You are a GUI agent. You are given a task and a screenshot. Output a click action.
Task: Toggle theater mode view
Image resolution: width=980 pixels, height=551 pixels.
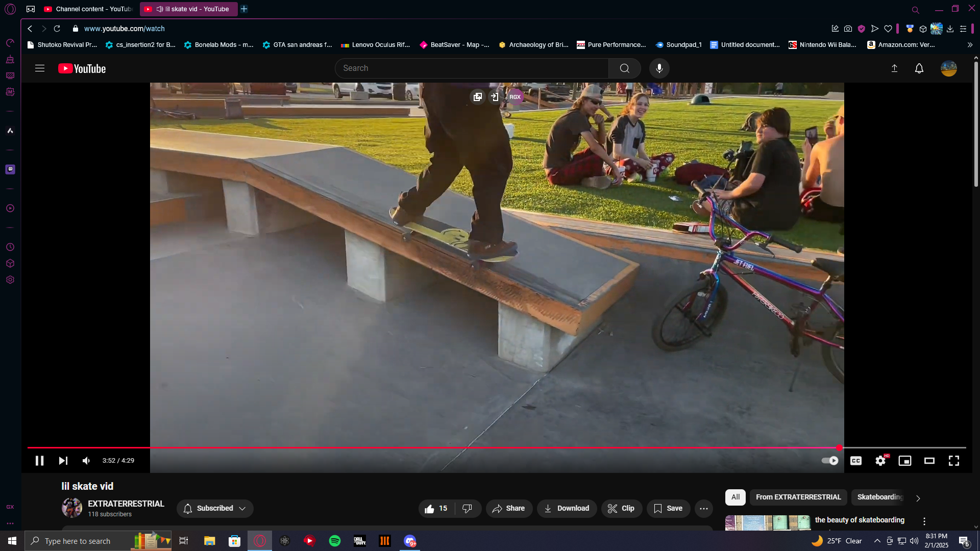(x=929, y=461)
